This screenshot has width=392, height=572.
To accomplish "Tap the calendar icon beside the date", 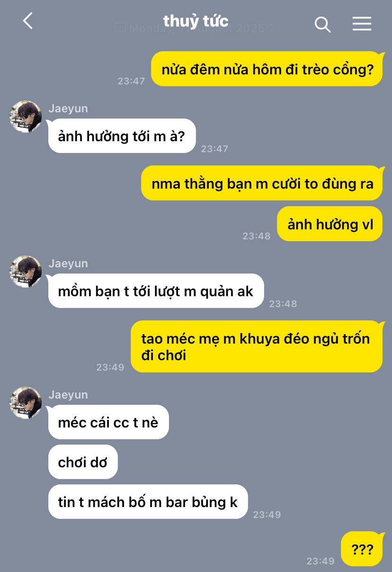I will 120,27.
